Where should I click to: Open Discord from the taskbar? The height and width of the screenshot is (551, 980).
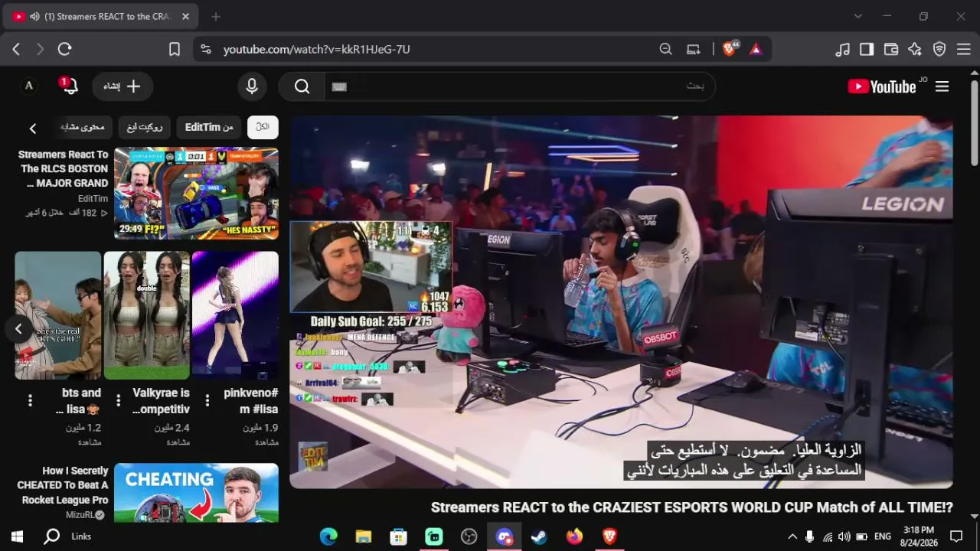[505, 536]
